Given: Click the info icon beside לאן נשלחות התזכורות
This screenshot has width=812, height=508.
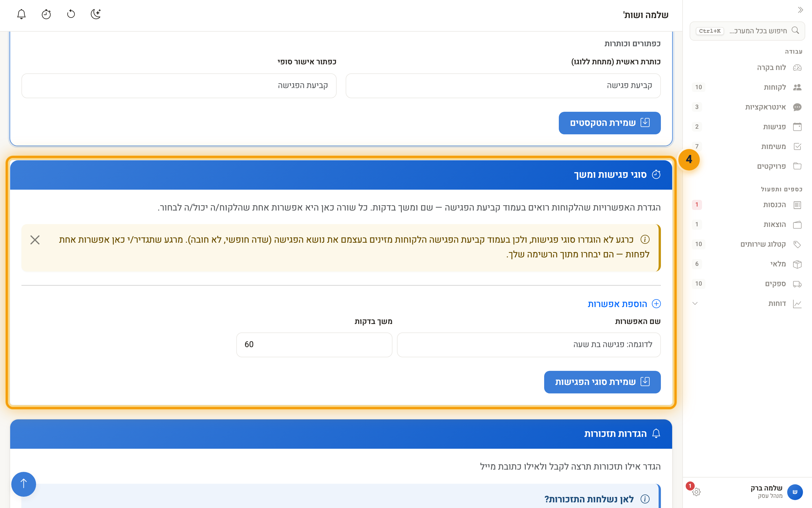Looking at the screenshot, I should [645, 499].
